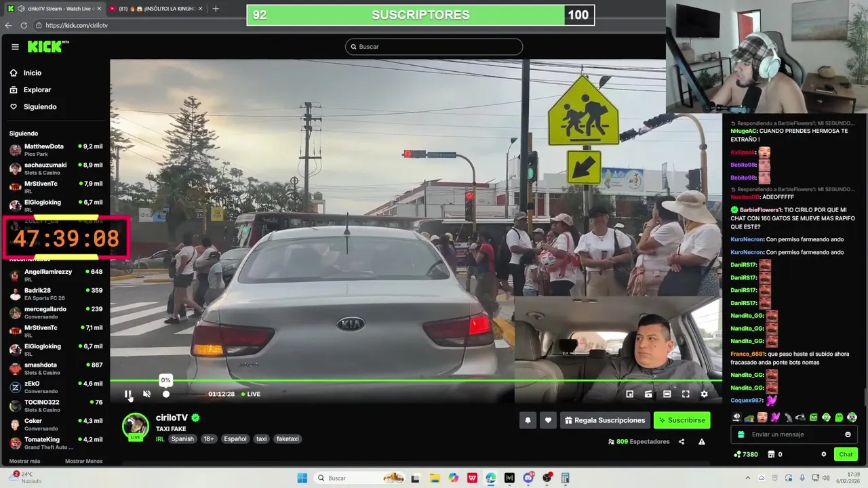Switch to the YouTube INSÓLITO tab
Image resolution: width=868 pixels, height=488 pixels.
click(156, 9)
